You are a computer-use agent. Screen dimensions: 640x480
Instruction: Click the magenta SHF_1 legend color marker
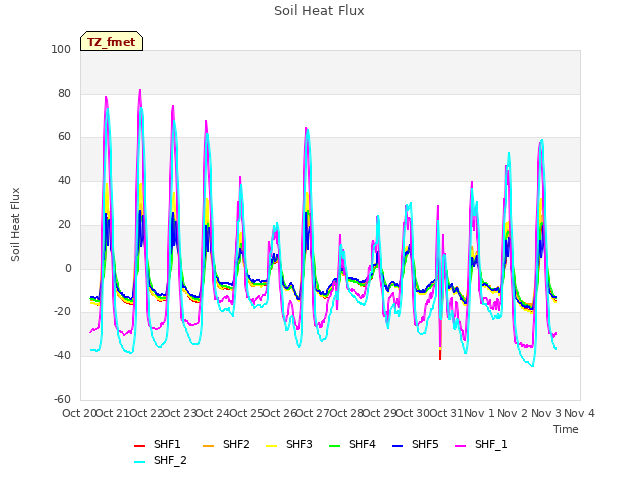pos(460,446)
